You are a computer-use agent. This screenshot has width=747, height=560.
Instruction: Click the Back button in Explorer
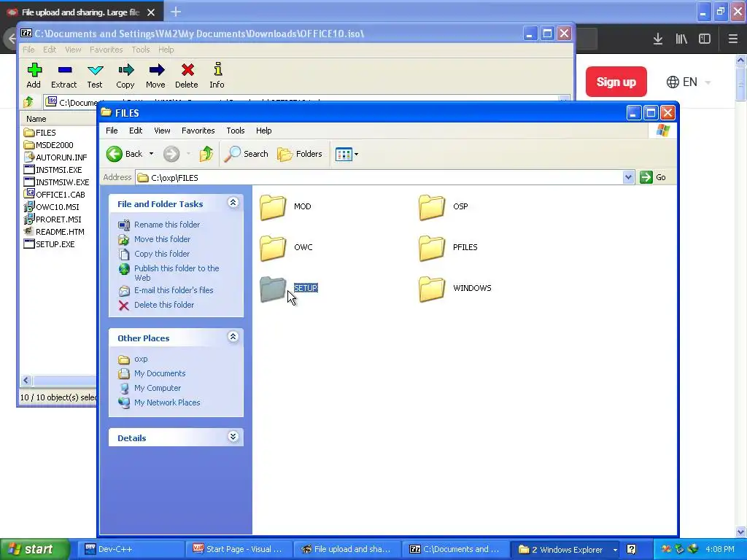point(124,154)
